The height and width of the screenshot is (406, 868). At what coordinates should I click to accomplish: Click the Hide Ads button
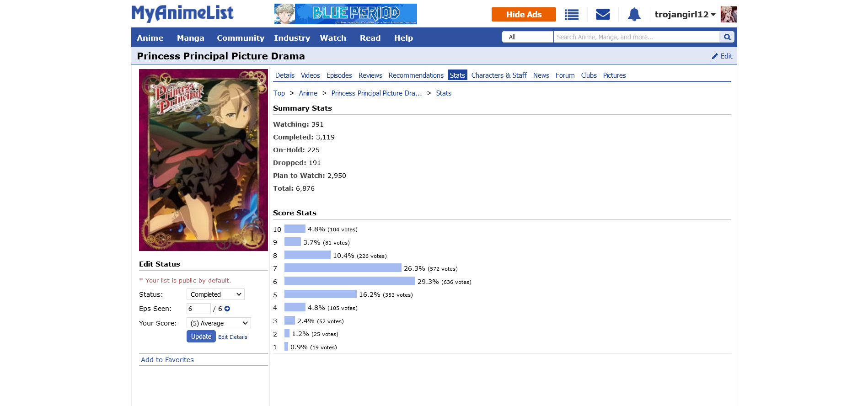(524, 15)
